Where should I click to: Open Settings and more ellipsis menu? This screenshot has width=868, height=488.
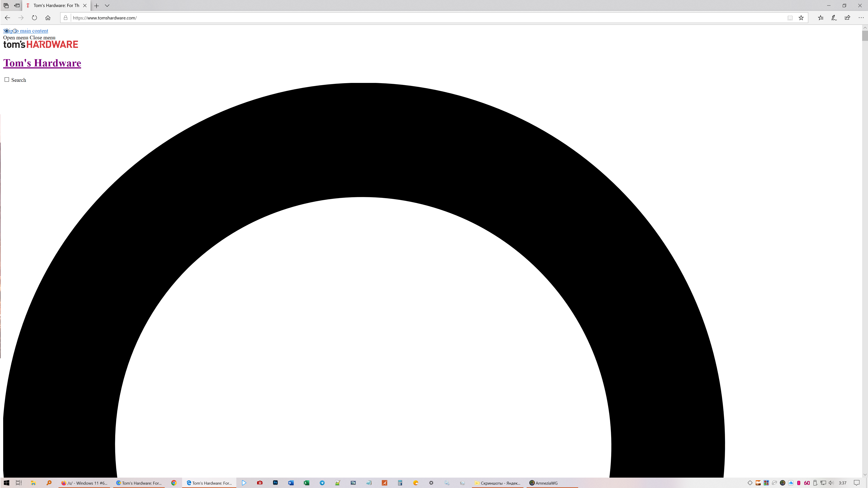861,18
